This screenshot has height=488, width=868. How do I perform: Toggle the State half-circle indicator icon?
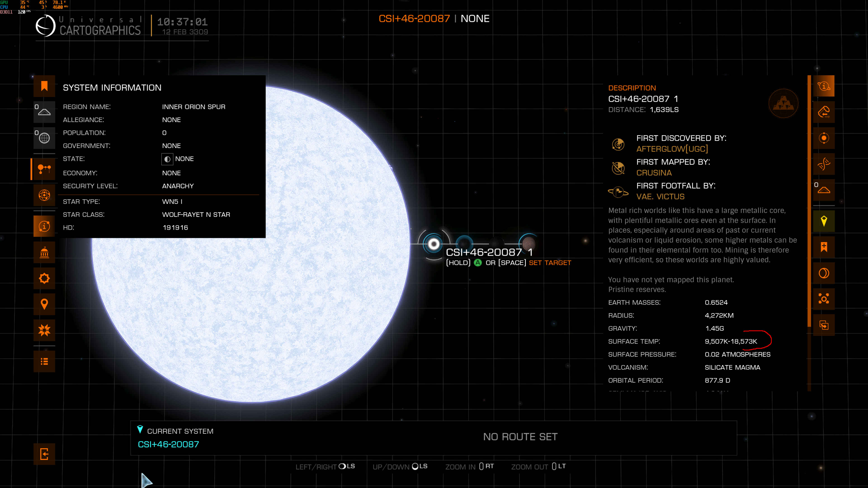click(x=167, y=159)
